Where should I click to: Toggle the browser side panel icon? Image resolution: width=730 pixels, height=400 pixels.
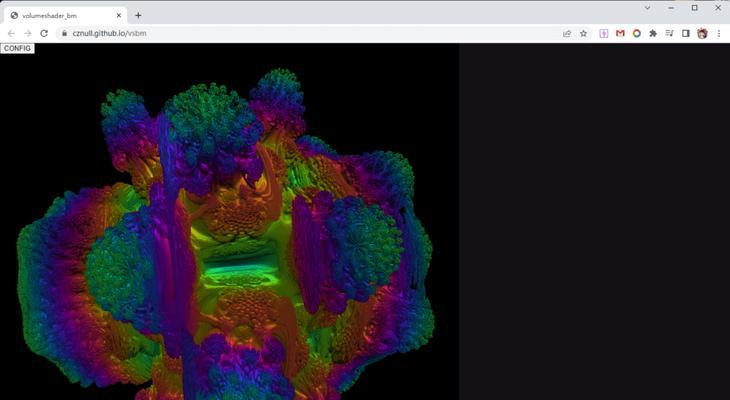click(x=685, y=34)
